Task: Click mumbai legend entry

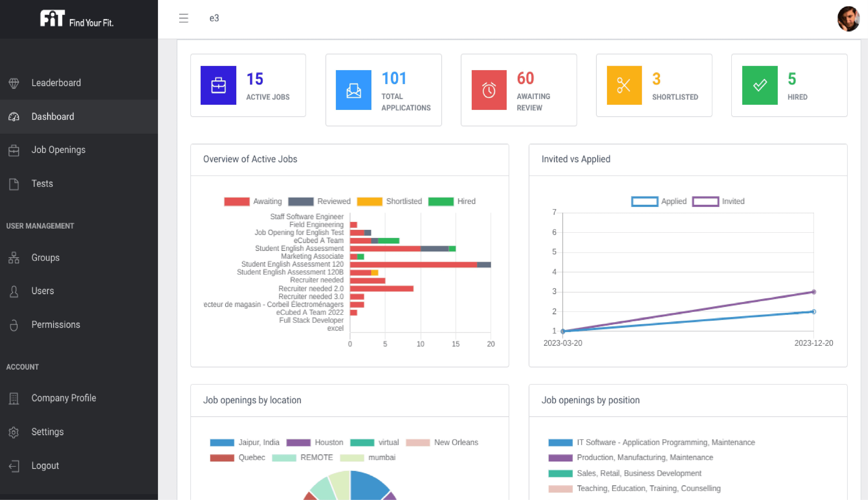Action: tap(368, 458)
